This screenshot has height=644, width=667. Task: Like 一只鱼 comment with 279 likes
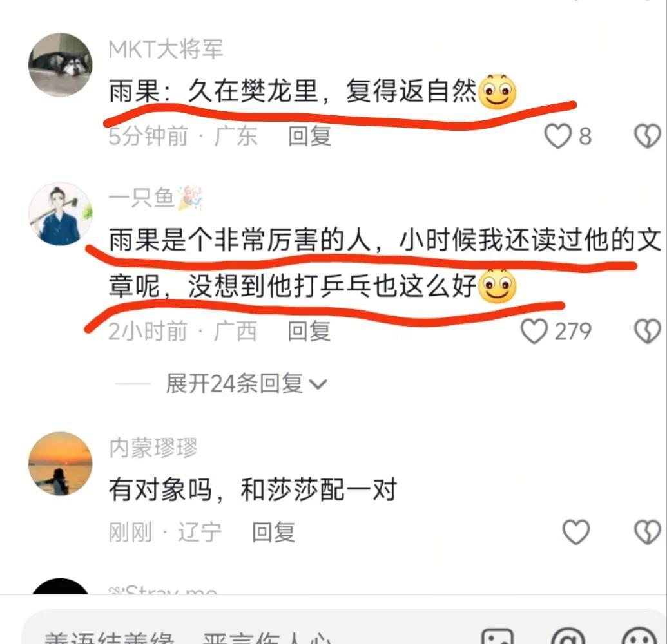click(534, 332)
